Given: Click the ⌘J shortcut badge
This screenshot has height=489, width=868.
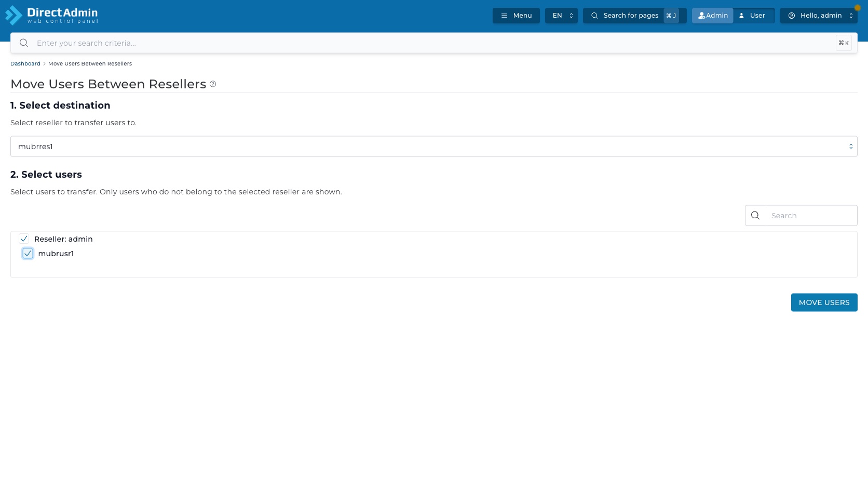Looking at the screenshot, I should tap(671, 16).
